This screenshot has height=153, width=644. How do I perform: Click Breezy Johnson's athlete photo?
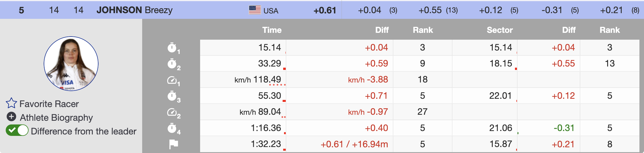coord(71,64)
